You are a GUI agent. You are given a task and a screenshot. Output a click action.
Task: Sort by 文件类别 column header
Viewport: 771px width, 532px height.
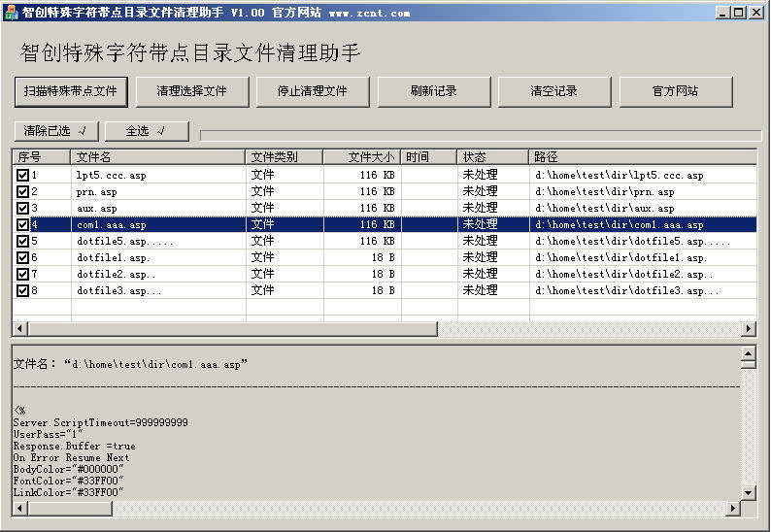click(285, 157)
